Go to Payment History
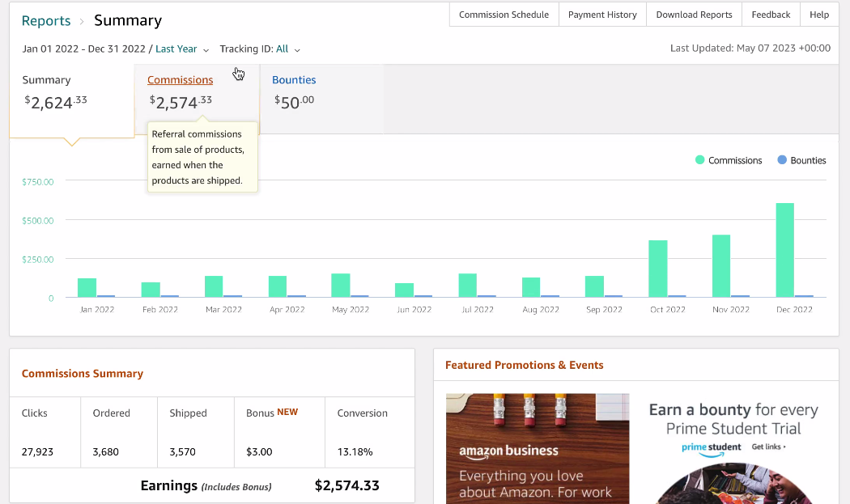The height and width of the screenshot is (504, 850). pos(602,15)
